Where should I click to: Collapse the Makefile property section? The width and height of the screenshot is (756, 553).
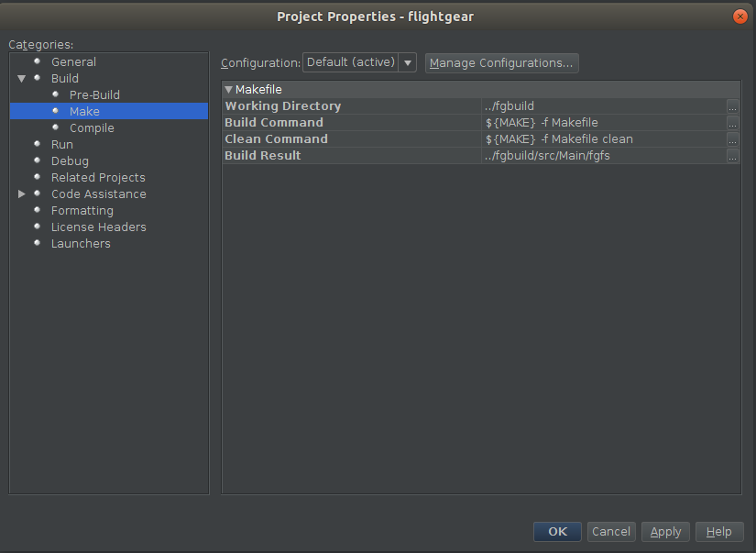coord(228,89)
